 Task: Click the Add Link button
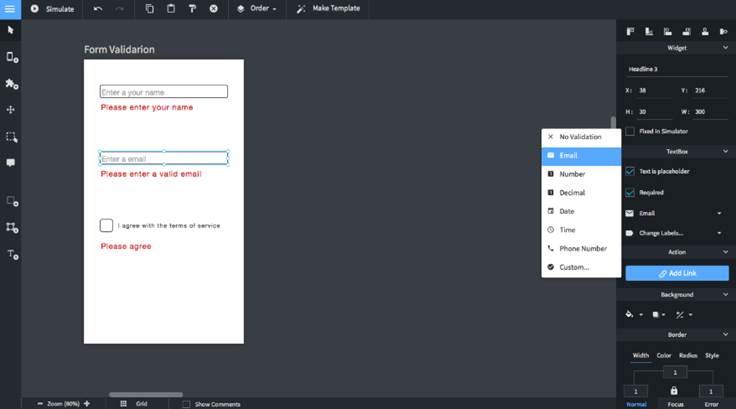click(x=677, y=273)
